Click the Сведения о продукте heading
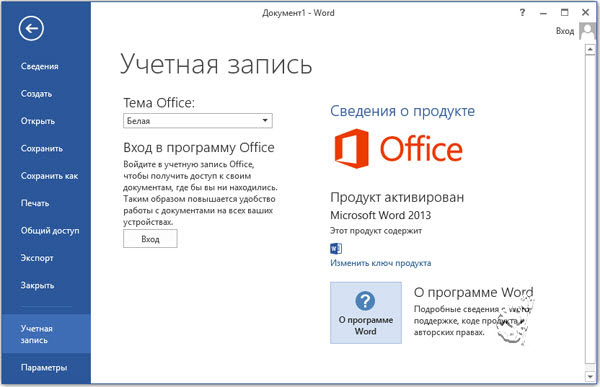Image resolution: width=600 pixels, height=387 pixels. click(x=403, y=111)
